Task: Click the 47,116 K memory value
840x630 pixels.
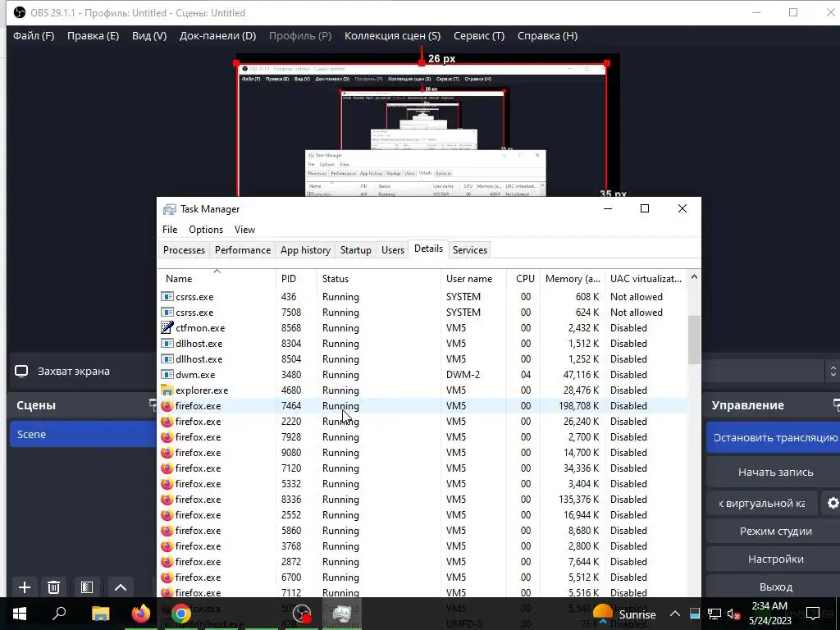Action: (x=581, y=374)
